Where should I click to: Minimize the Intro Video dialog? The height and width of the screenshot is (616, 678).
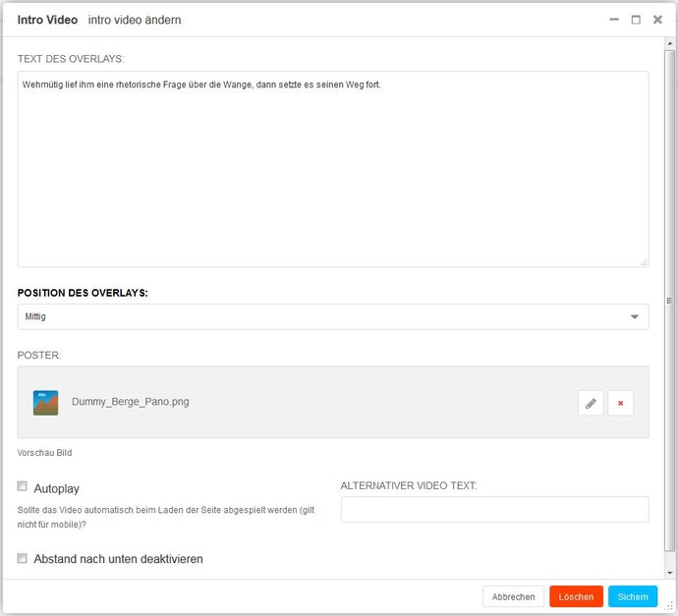pos(614,20)
